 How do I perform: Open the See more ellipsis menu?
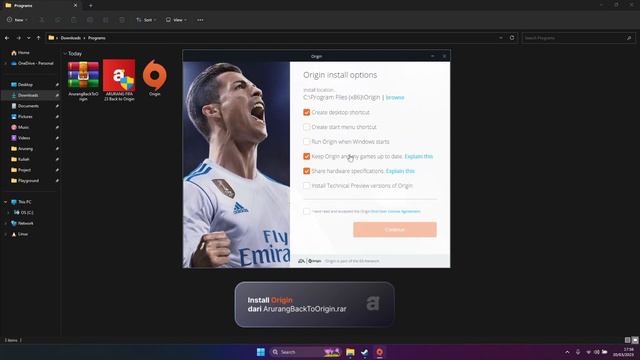click(x=200, y=20)
